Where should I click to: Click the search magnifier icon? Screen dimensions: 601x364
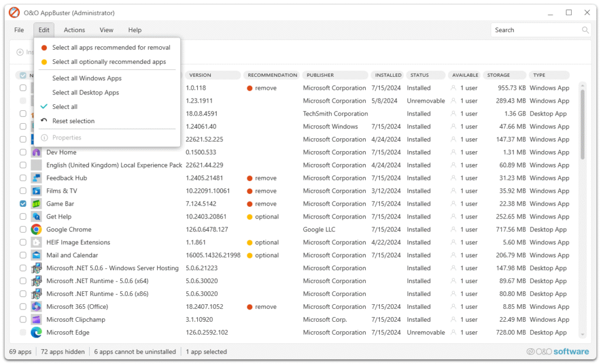tap(585, 30)
